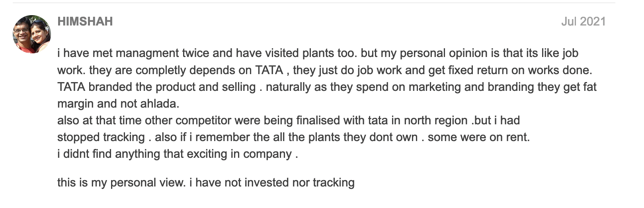The height and width of the screenshot is (208, 644).
Task: Click the word TATA after 'depends on'
Action: click(x=269, y=70)
